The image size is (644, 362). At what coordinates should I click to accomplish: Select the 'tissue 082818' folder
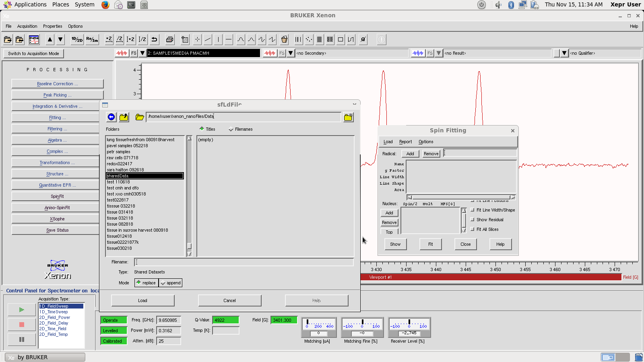(120, 224)
